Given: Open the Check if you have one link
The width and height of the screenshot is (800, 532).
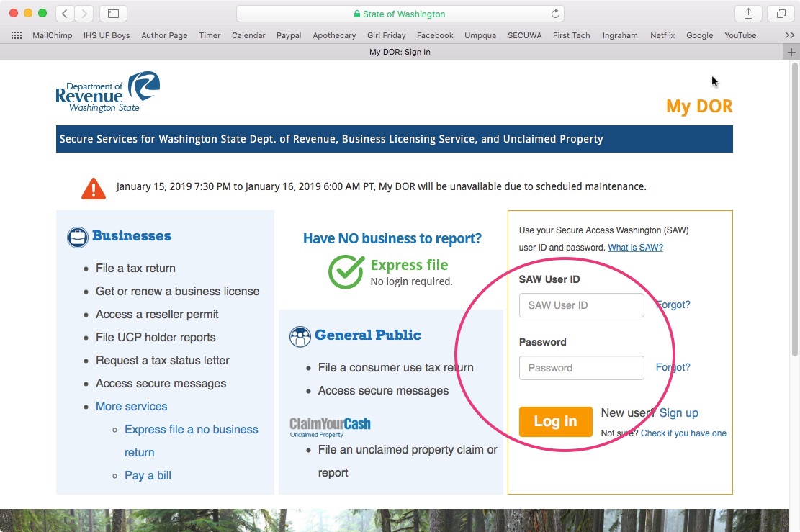Looking at the screenshot, I should pos(683,433).
